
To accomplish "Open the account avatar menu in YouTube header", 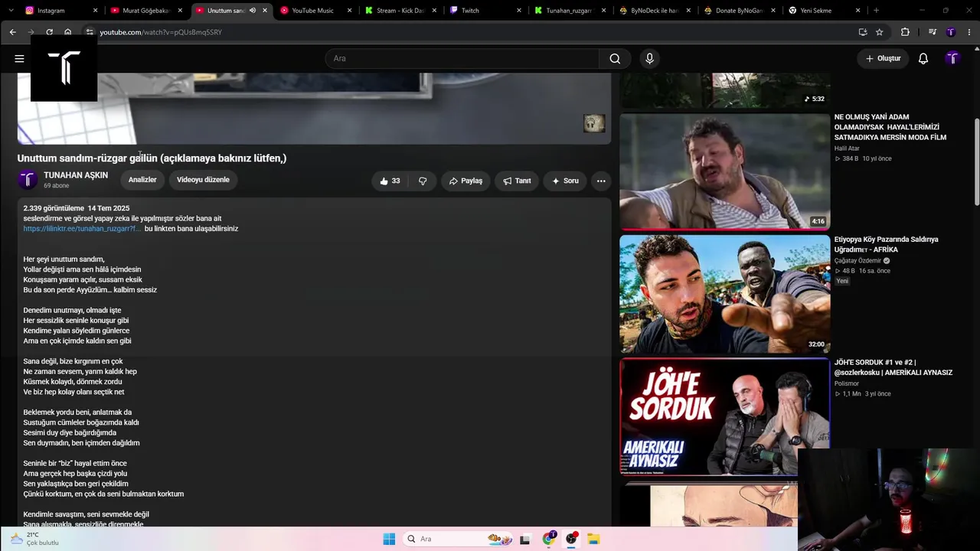I will (x=952, y=59).
